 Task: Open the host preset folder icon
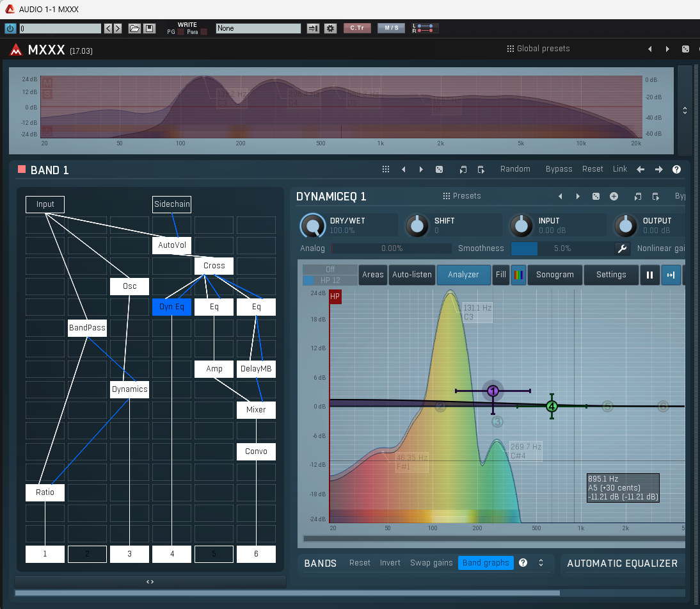134,28
